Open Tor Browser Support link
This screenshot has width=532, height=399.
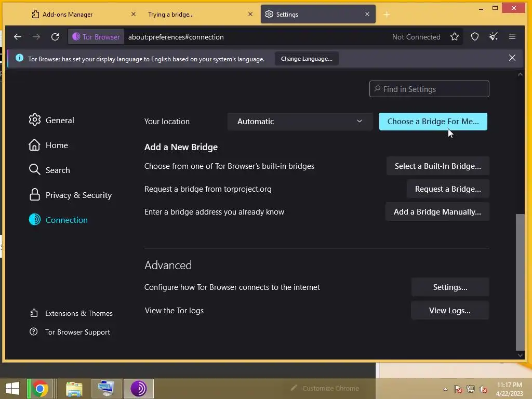point(70,332)
